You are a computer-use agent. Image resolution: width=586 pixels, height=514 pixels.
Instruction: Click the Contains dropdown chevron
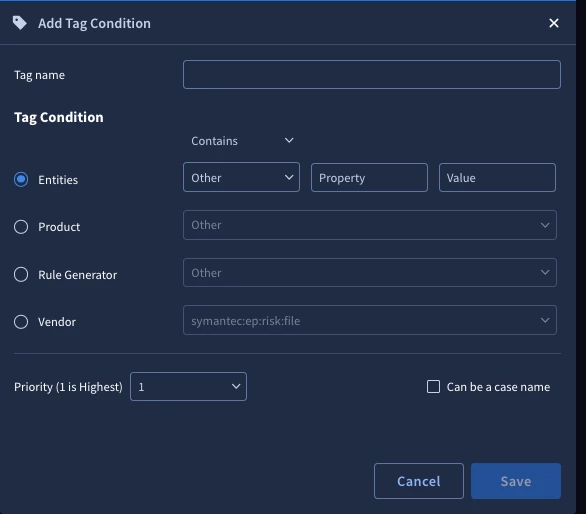pos(289,141)
